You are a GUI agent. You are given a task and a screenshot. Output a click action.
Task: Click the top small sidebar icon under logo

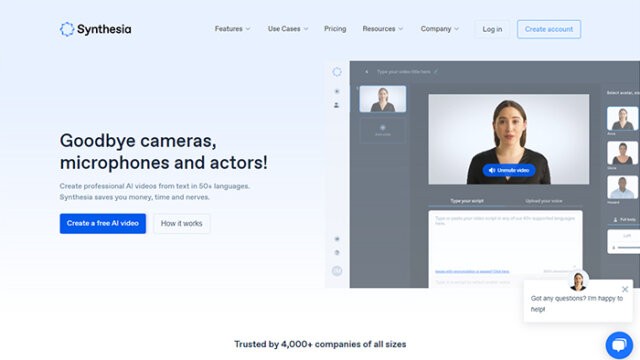(337, 91)
